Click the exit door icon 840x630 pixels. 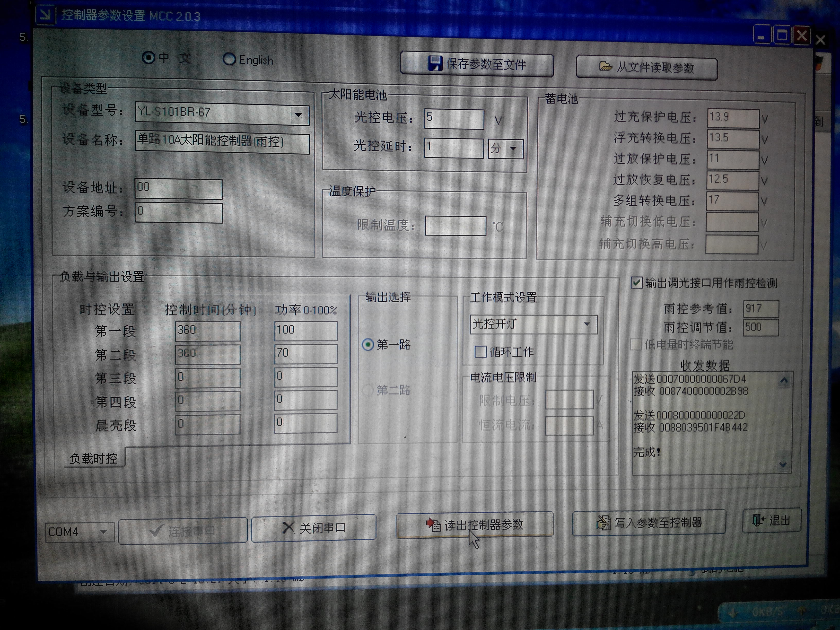pyautogui.click(x=758, y=520)
